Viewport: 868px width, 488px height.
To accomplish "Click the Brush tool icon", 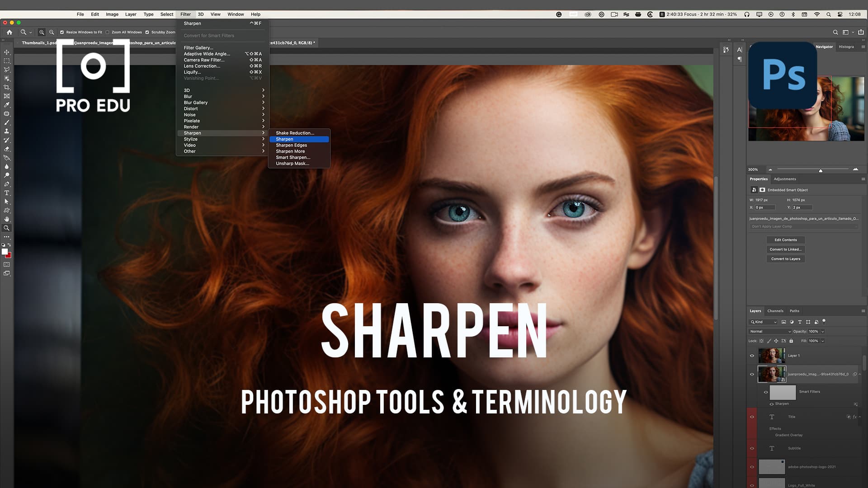I will 7,122.
